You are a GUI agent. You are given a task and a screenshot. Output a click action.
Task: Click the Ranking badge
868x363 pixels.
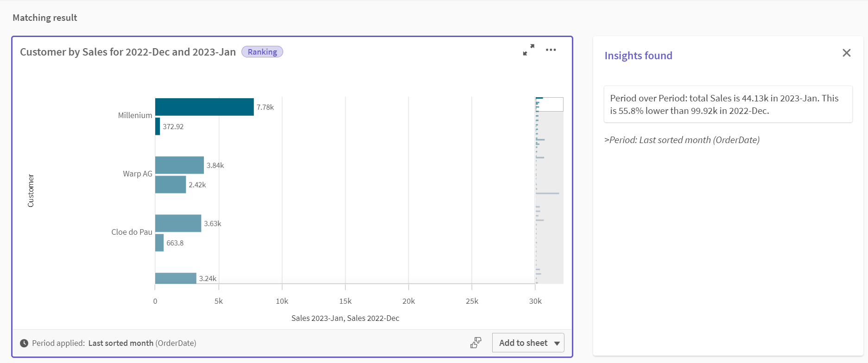pyautogui.click(x=262, y=52)
